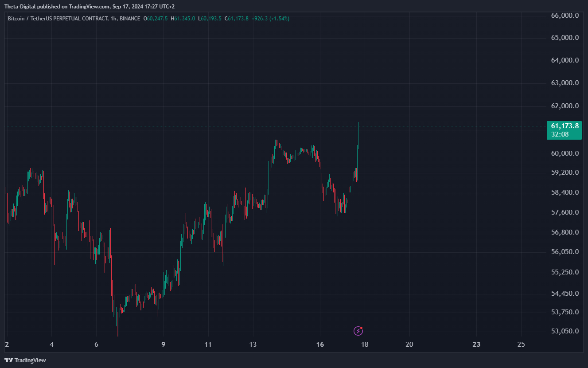Click the date label 25 on time axis
Image resolution: width=588 pixels, height=368 pixels.
click(521, 345)
